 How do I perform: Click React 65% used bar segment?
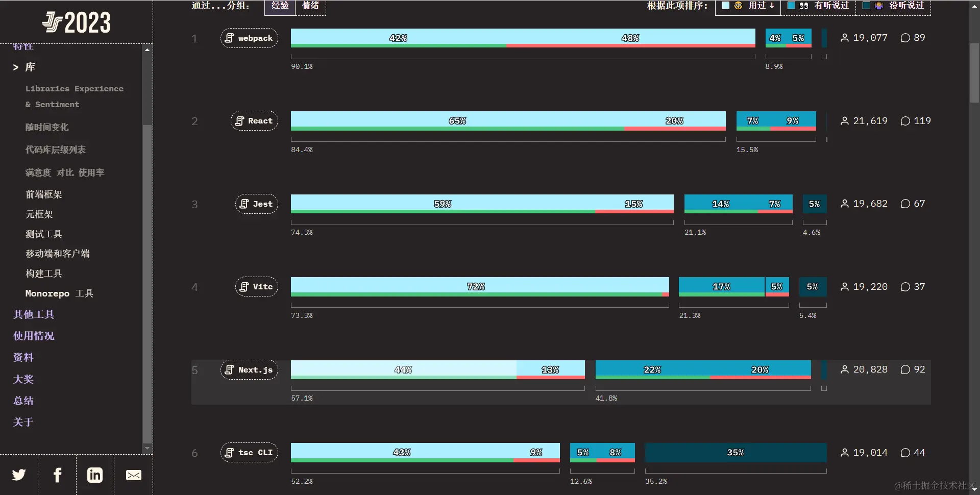[457, 121]
